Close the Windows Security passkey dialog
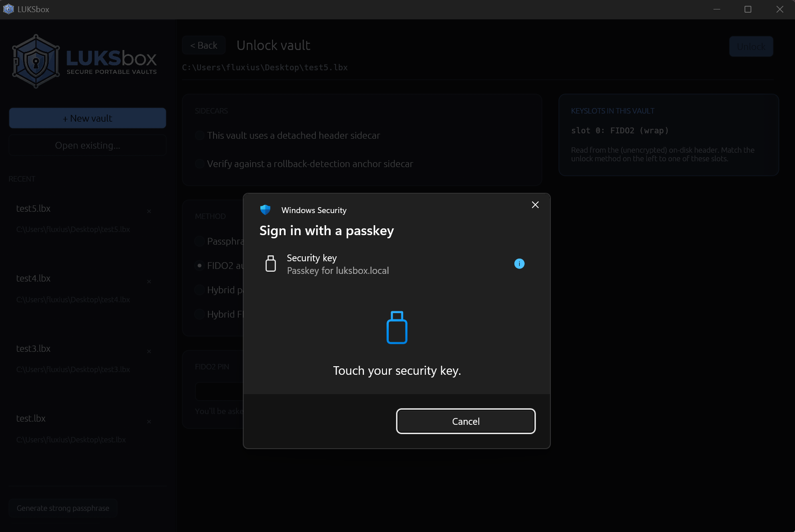 [x=535, y=205]
